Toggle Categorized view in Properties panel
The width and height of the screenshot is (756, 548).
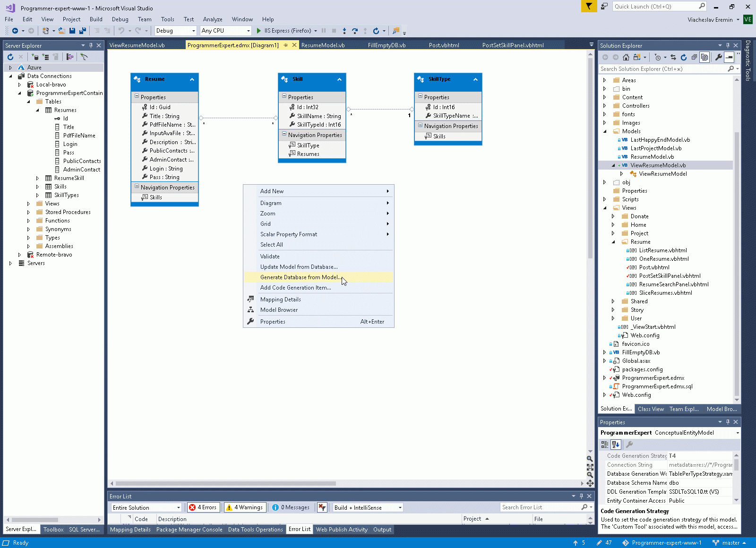coord(605,445)
